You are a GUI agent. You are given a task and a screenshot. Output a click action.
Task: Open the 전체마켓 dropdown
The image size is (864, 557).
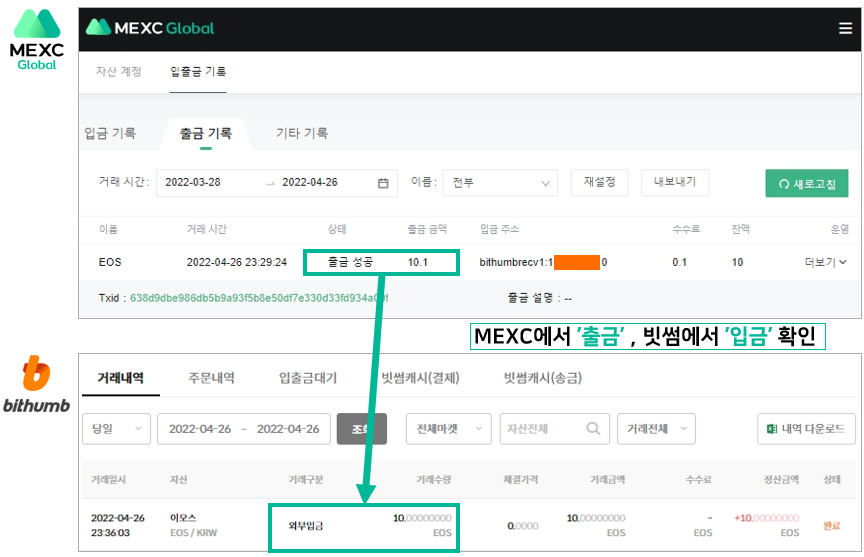pyautogui.click(x=449, y=429)
